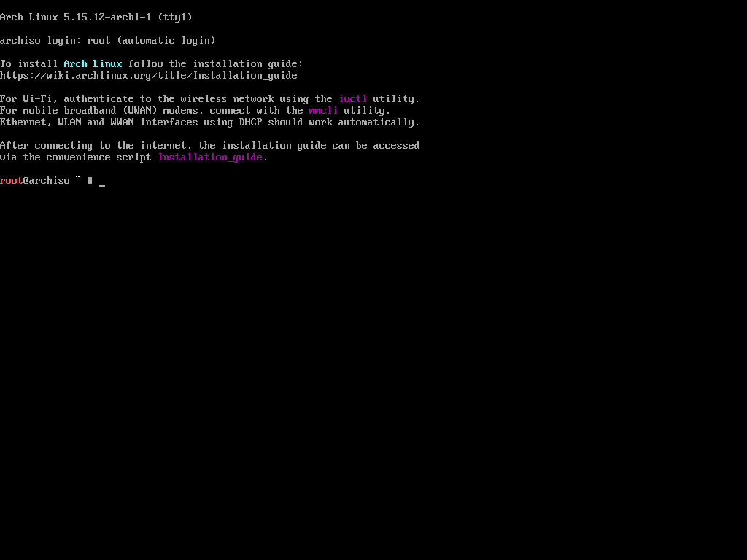
Task: Select the cyan 'Arch Linux' text
Action: [93, 64]
